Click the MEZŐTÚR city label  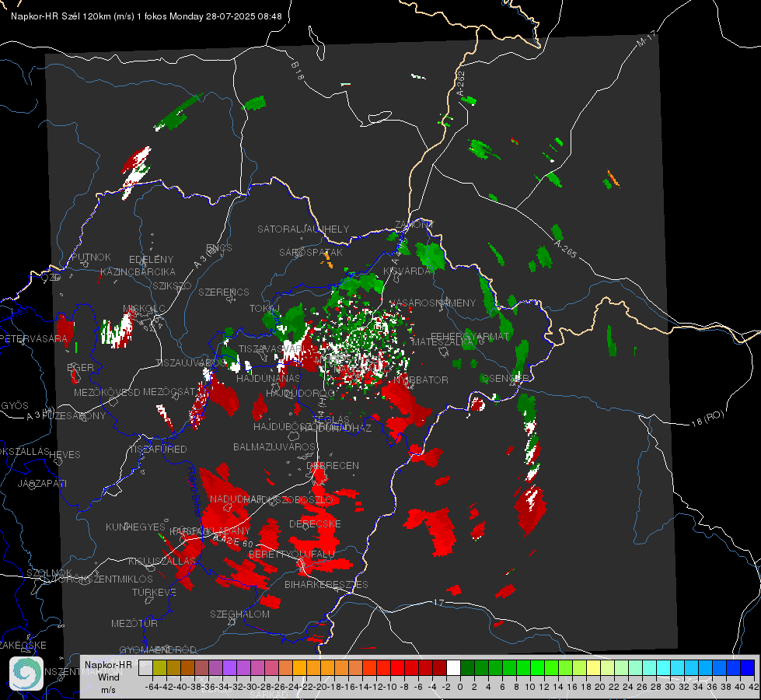coord(134,623)
